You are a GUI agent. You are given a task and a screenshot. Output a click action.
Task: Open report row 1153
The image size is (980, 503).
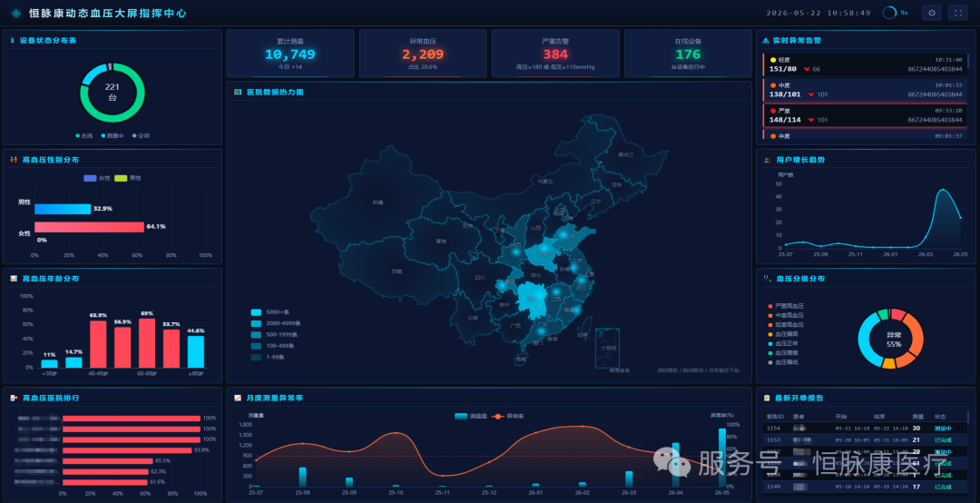click(x=865, y=440)
